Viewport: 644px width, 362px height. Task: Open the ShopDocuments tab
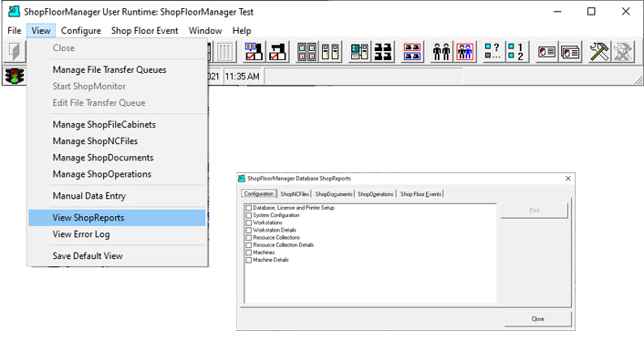(334, 194)
